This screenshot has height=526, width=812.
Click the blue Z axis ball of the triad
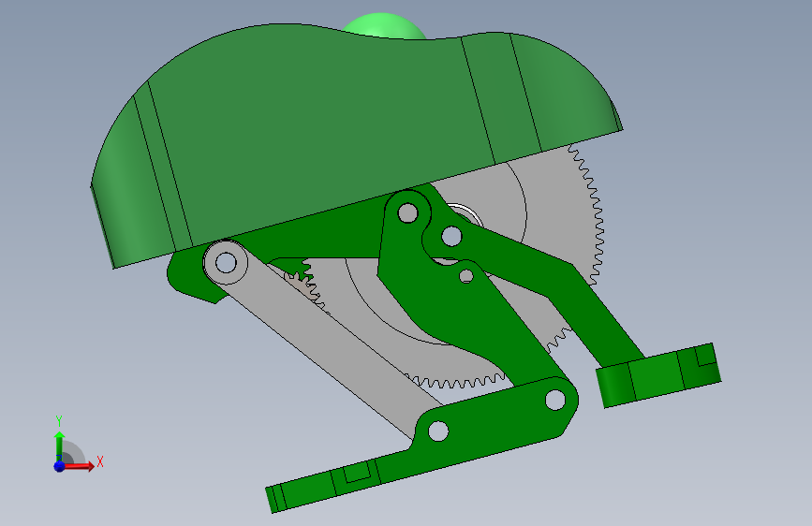coord(60,466)
